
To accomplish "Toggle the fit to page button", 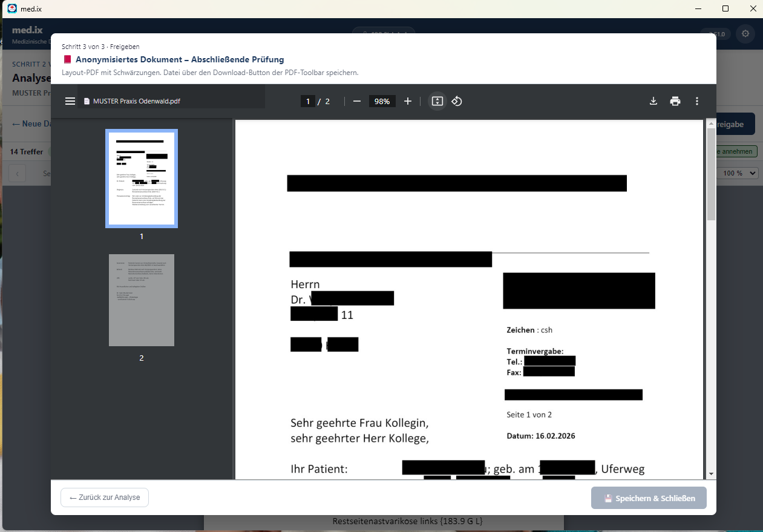I will 437,101.
